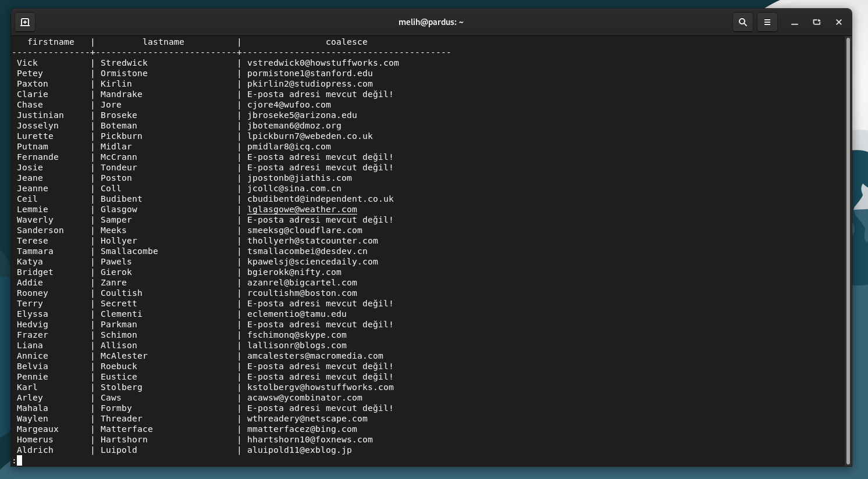
Task: Click the firstname Waverly
Action: pos(35,220)
